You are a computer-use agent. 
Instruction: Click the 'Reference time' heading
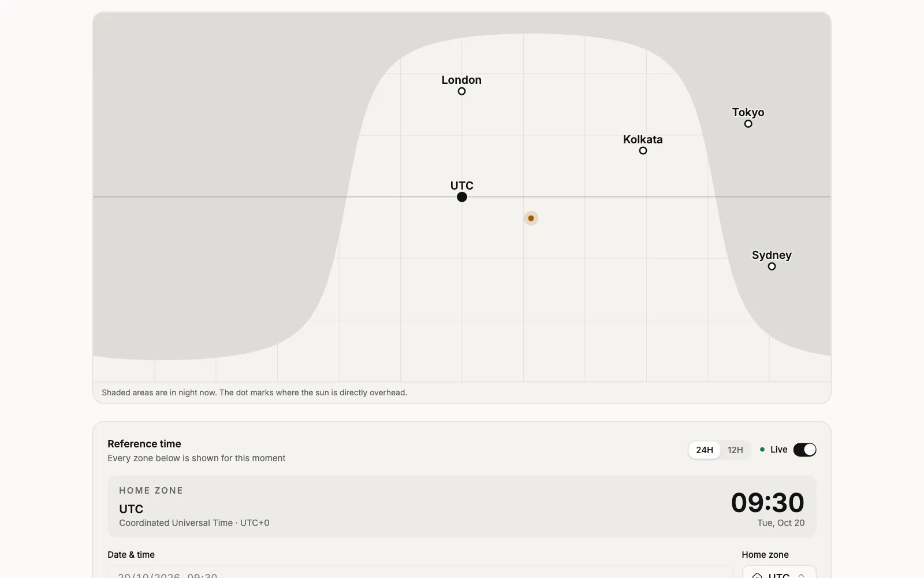click(x=144, y=444)
